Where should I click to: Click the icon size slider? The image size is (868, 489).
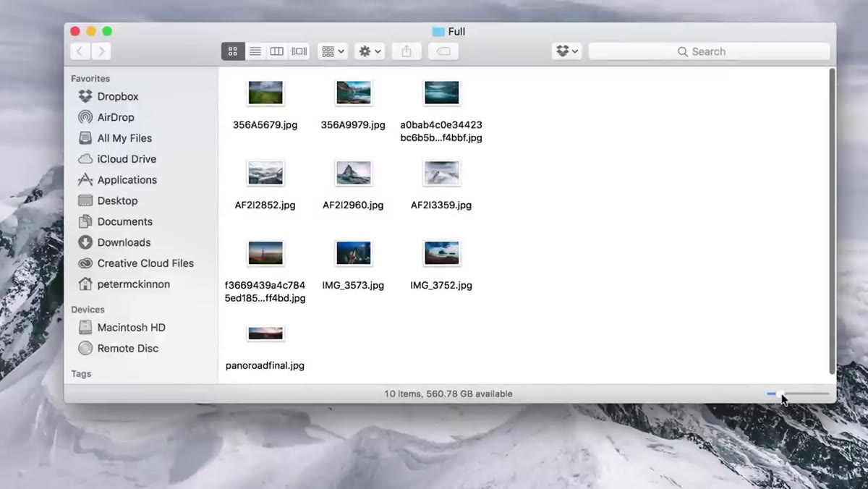coord(798,394)
